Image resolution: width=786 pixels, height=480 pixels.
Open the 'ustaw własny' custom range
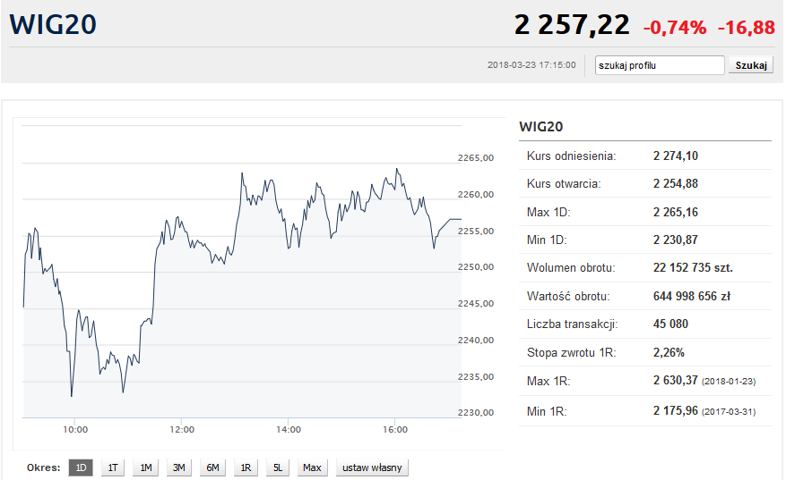point(372,468)
